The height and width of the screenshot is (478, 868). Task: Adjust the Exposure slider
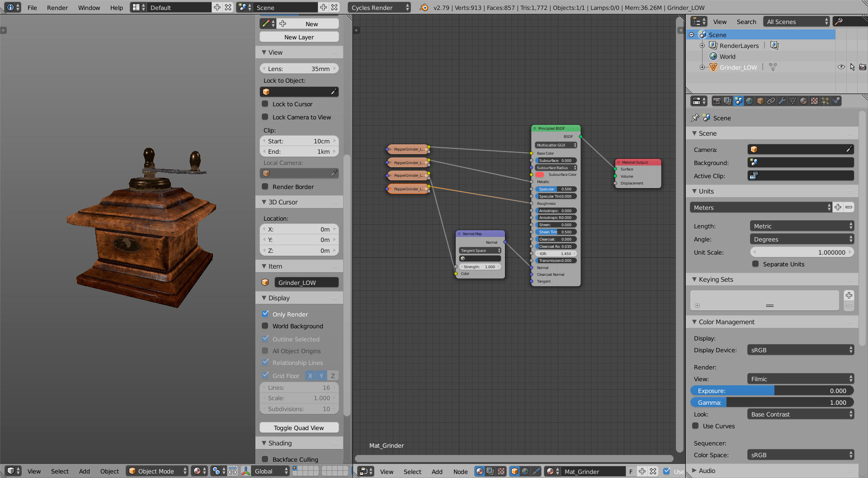click(x=772, y=391)
